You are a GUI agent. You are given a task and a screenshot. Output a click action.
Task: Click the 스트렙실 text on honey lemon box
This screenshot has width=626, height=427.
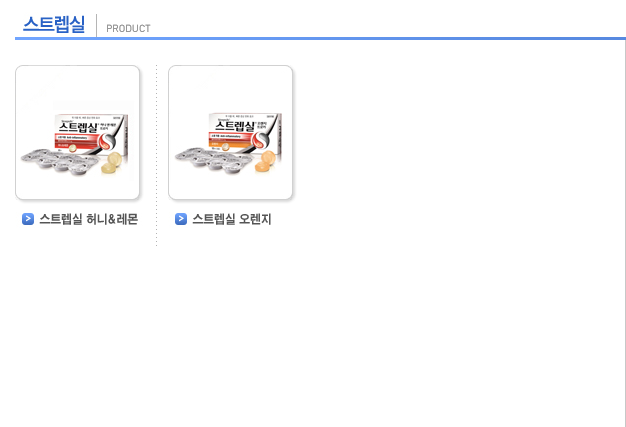[78, 127]
